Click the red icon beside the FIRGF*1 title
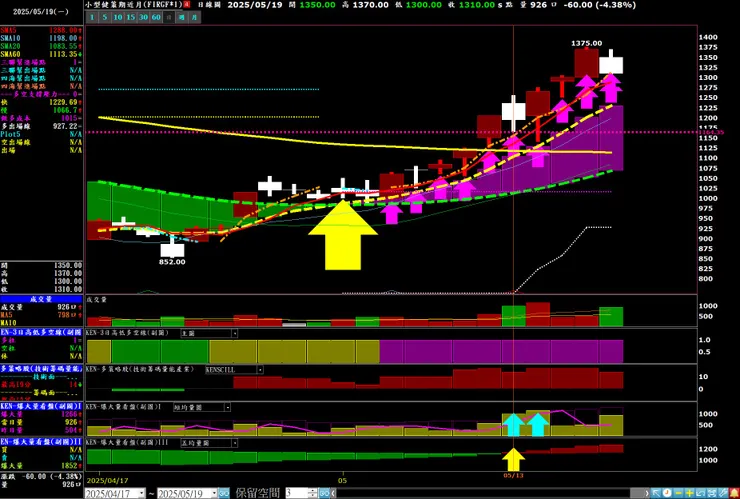Image resolution: width=740 pixels, height=499 pixels. (187, 4)
